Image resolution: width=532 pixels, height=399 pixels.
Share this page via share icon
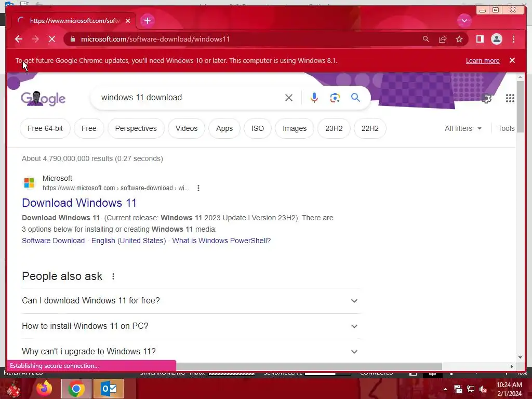[443, 39]
